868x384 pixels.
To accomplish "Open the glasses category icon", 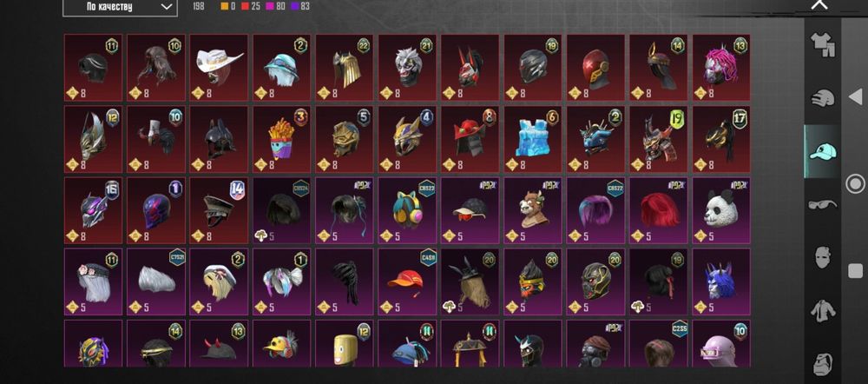I will pyautogui.click(x=823, y=204).
